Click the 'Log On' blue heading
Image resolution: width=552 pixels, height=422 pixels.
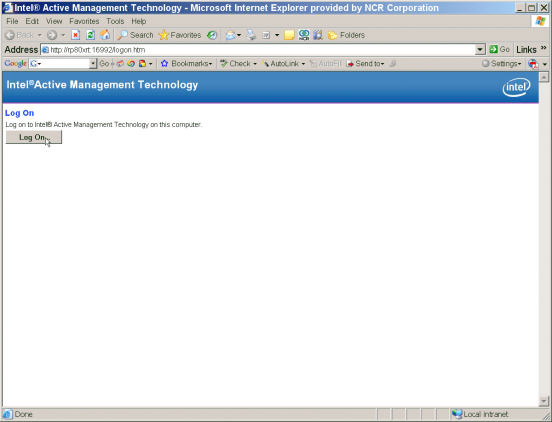point(19,113)
